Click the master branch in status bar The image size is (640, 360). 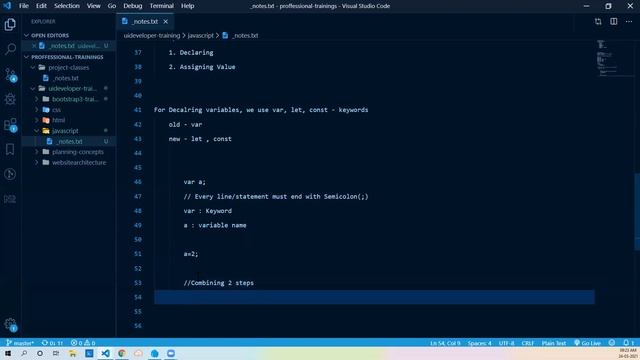click(20, 343)
